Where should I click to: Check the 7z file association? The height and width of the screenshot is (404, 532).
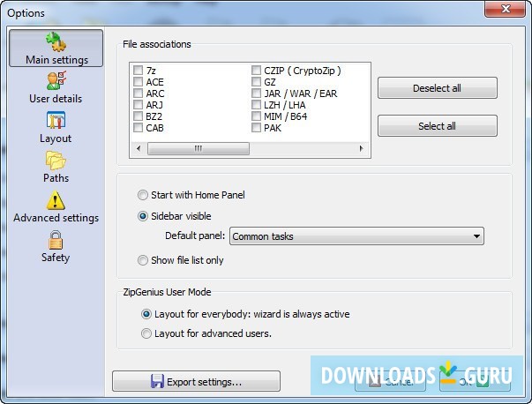(139, 71)
